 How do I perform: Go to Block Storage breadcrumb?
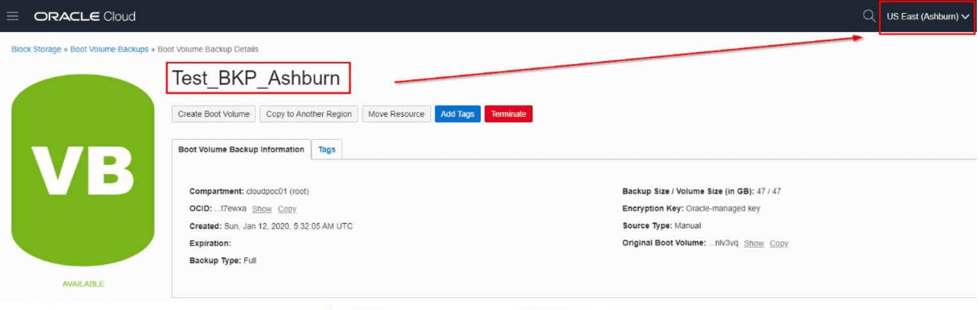point(36,50)
